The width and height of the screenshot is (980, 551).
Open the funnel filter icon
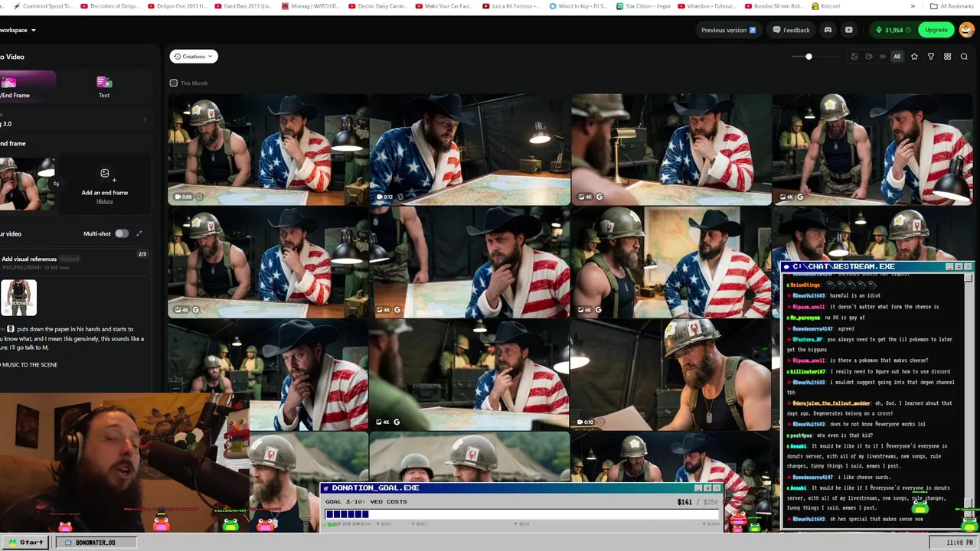[931, 57]
